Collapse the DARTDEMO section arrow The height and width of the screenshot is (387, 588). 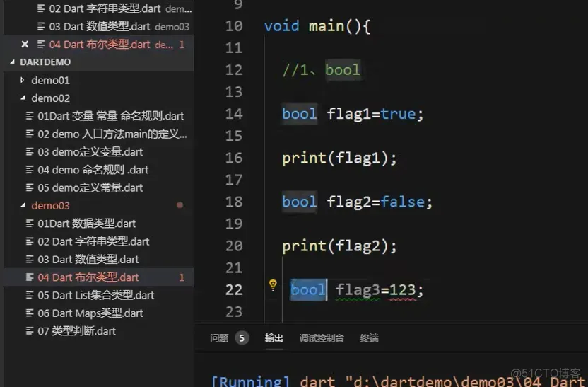pyautogui.click(x=13, y=62)
